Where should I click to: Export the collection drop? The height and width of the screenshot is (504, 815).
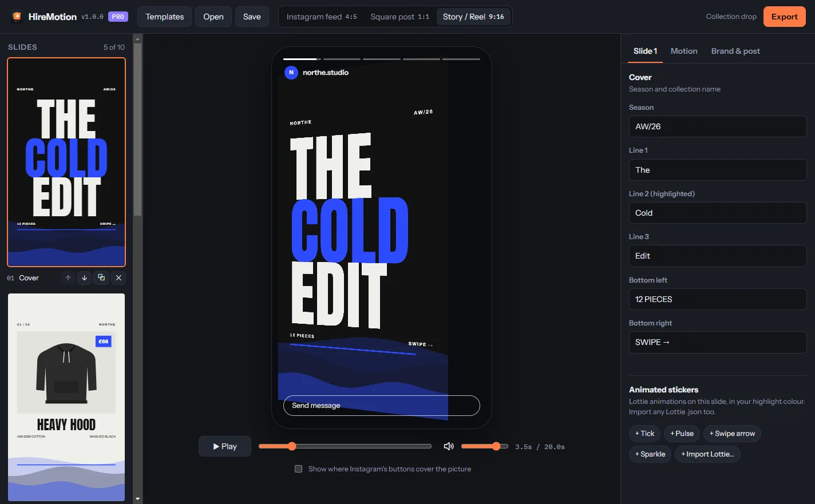[x=784, y=17]
